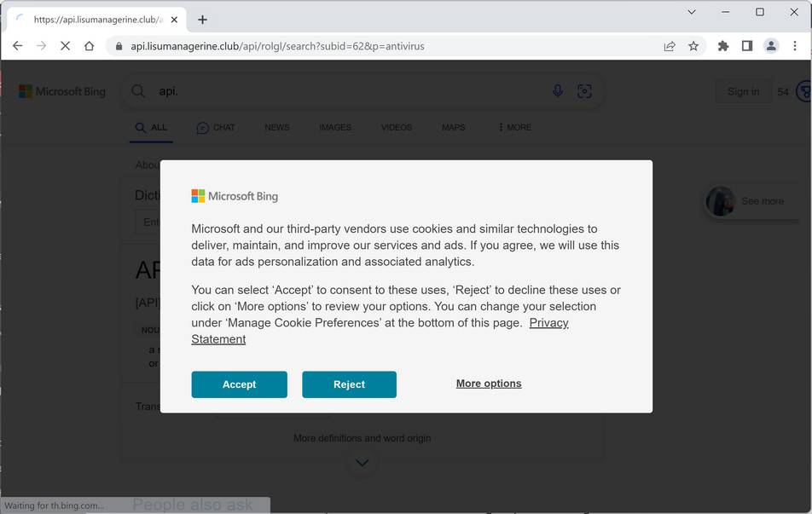Image resolution: width=812 pixels, height=514 pixels.
Task: Maximize the browser window
Action: coord(760,12)
